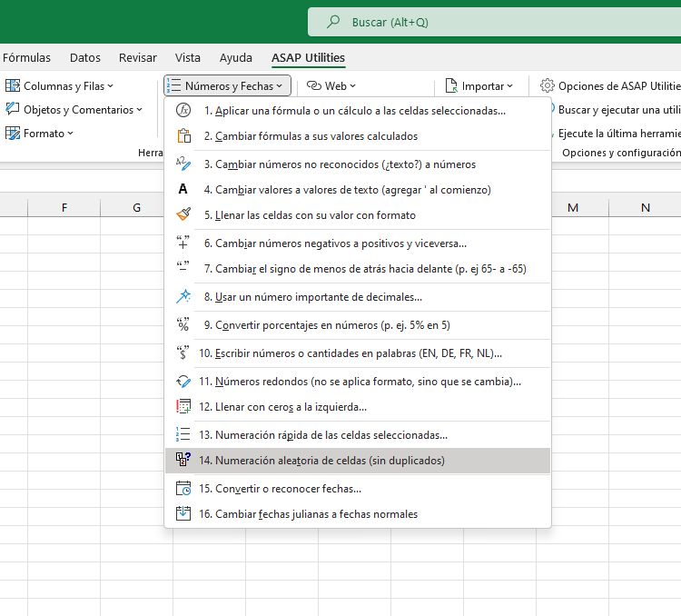Expand the Web dropdown arrow
The width and height of the screenshot is (681, 616).
point(352,86)
